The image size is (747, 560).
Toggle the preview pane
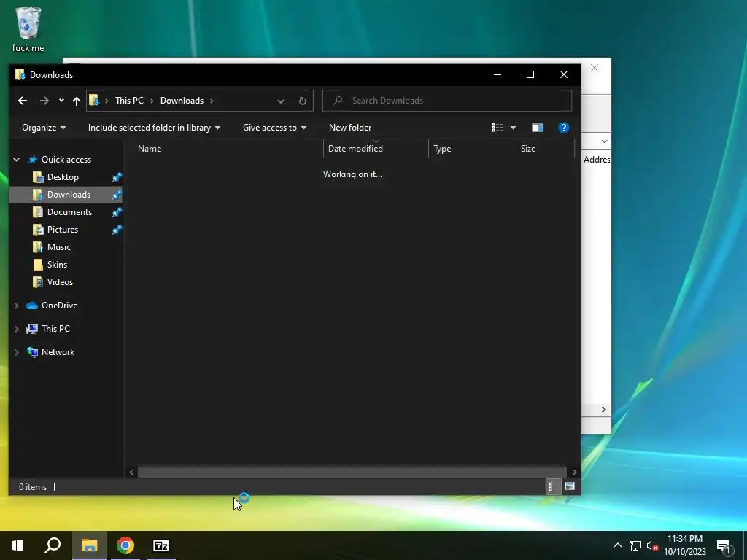click(x=538, y=128)
